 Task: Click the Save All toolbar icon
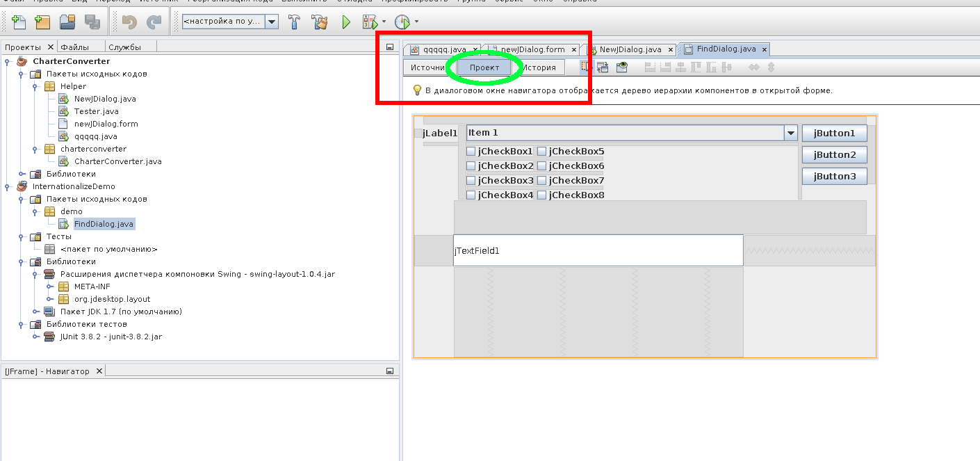[x=92, y=22]
